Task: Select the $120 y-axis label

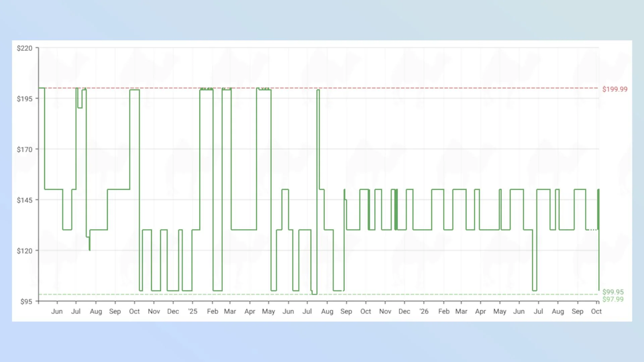Action: point(25,251)
